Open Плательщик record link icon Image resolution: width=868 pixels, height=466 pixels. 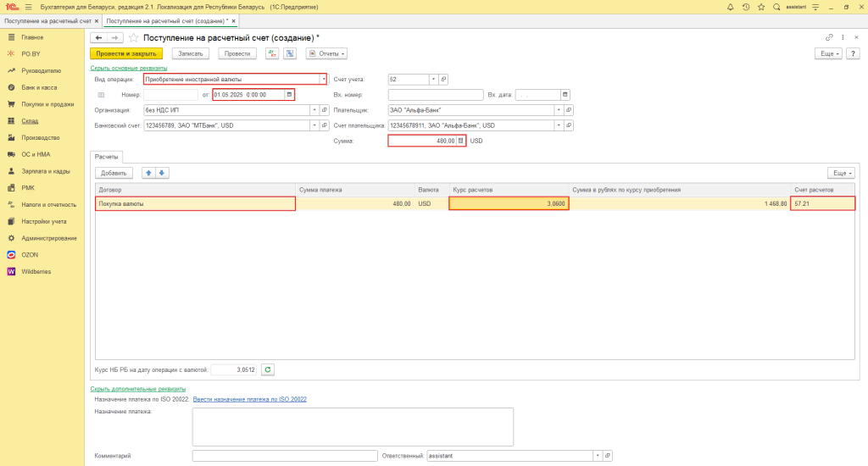point(569,110)
